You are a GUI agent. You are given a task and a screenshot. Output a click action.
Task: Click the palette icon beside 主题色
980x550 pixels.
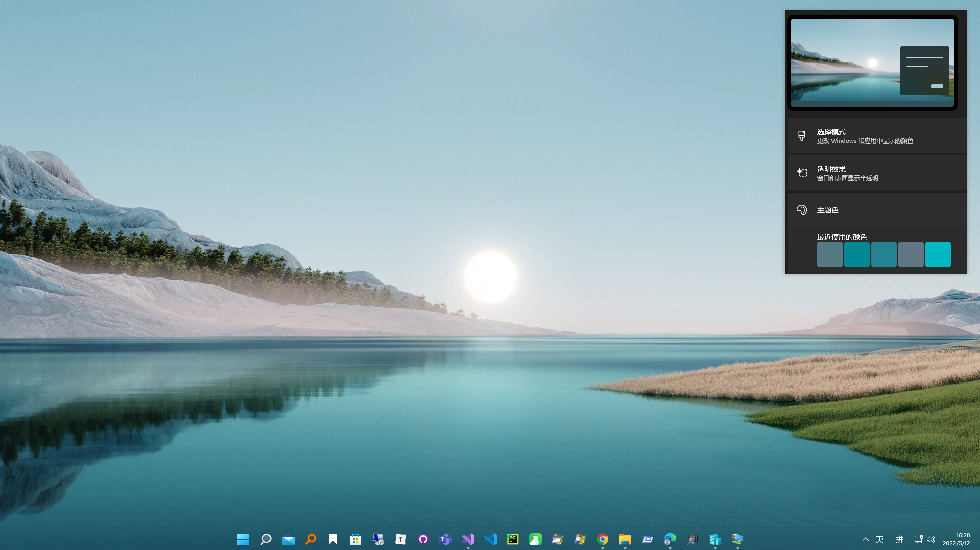[802, 210]
